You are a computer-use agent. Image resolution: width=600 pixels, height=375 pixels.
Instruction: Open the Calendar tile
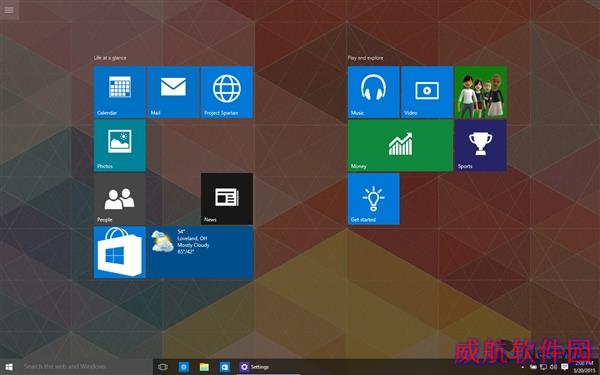point(120,92)
